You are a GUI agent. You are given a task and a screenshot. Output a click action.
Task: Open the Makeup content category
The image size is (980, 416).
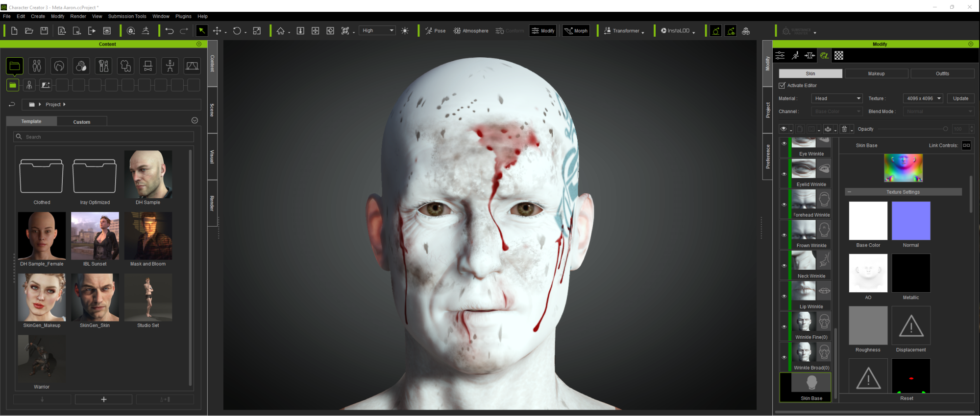click(103, 66)
